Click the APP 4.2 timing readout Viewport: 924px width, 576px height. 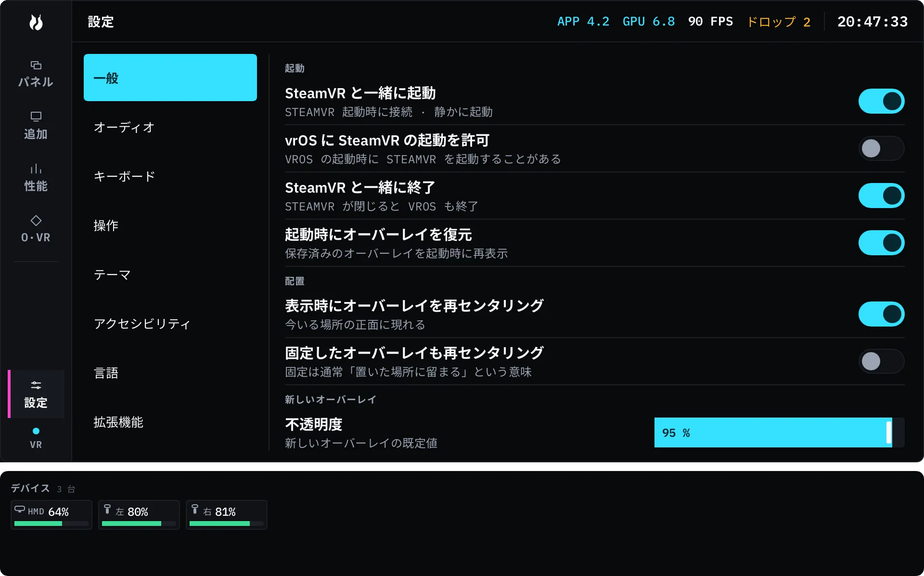point(583,22)
